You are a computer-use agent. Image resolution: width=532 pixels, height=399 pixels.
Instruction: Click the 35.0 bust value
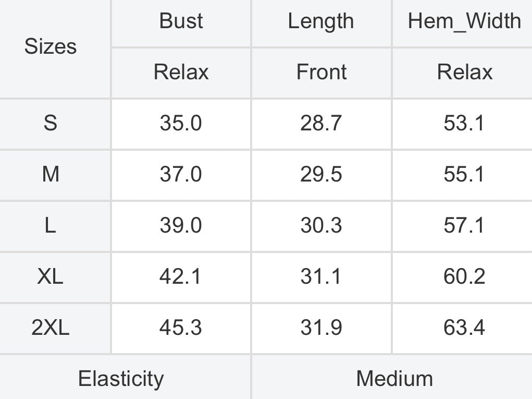(181, 123)
